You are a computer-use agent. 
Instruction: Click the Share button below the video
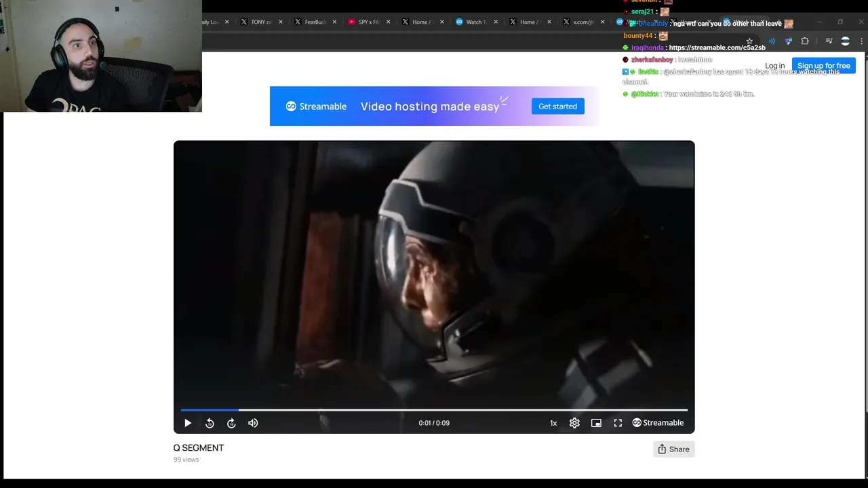(x=673, y=449)
